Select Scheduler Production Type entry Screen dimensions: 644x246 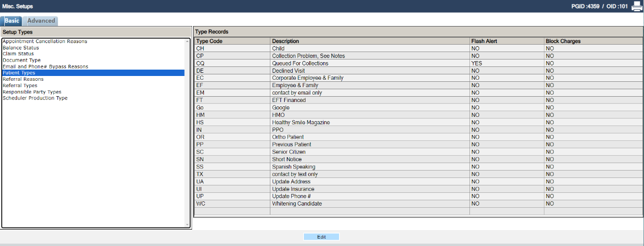tap(35, 98)
